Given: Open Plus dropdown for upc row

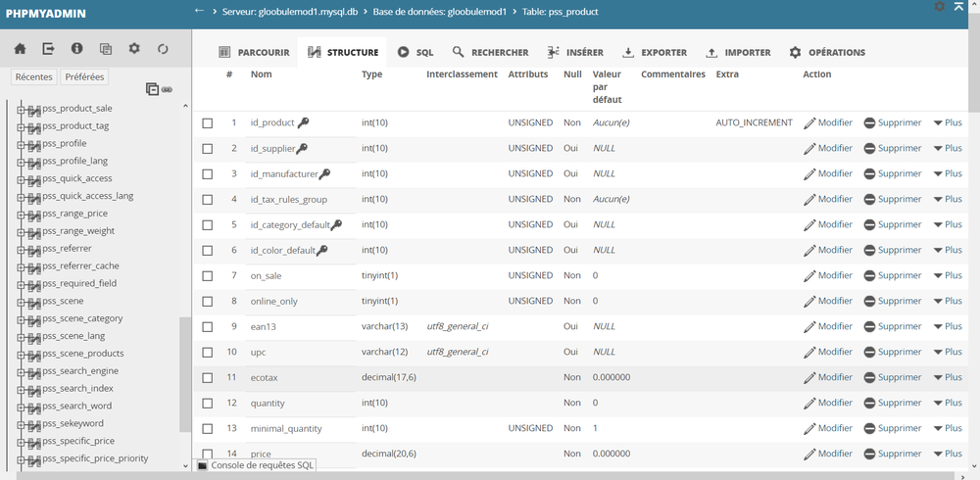Looking at the screenshot, I should [x=948, y=352].
